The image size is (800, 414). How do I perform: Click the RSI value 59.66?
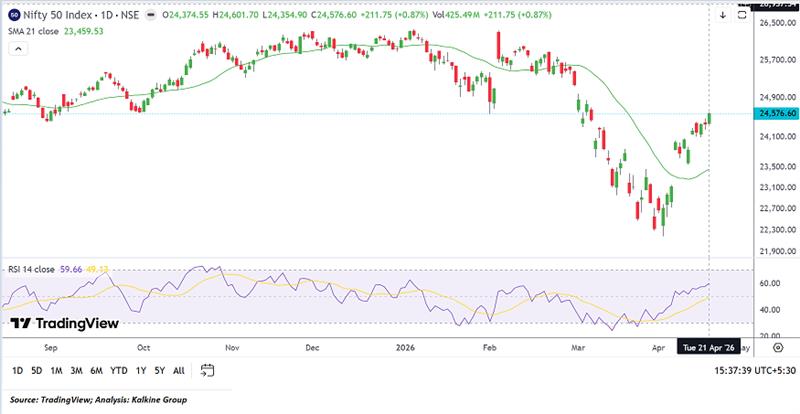pyautogui.click(x=69, y=269)
